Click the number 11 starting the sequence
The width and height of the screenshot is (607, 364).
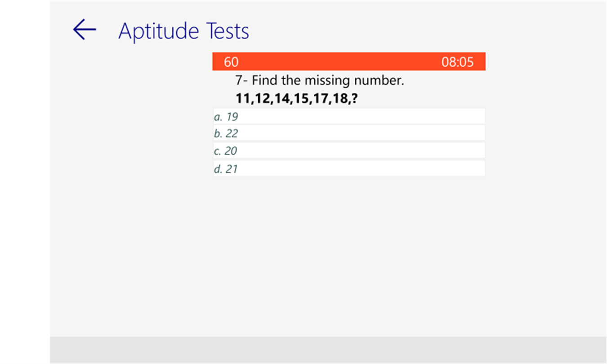[242, 98]
